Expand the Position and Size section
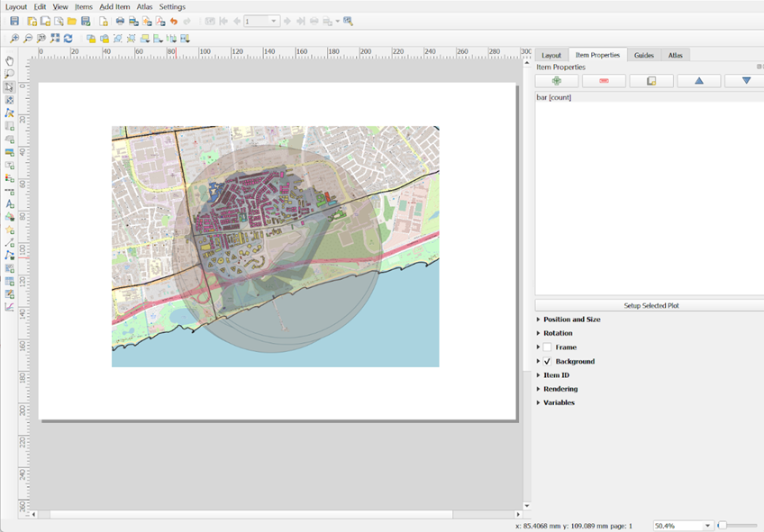764x532 pixels. pos(571,320)
